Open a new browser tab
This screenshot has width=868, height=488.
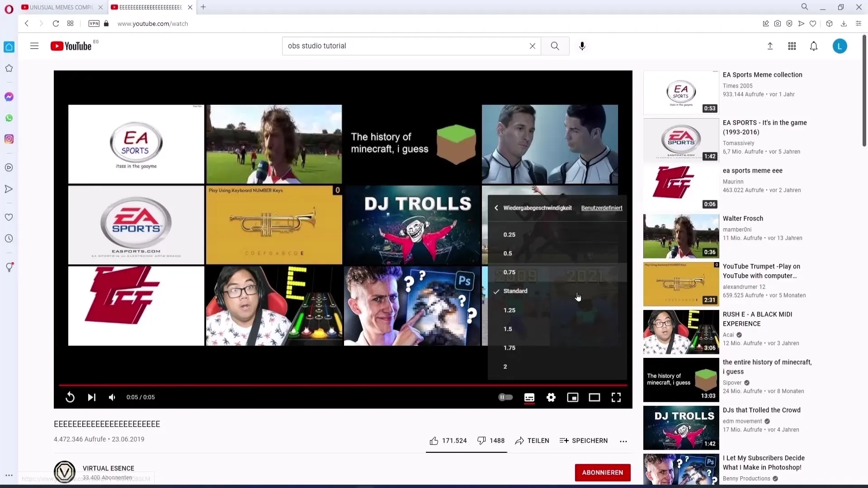tap(203, 7)
